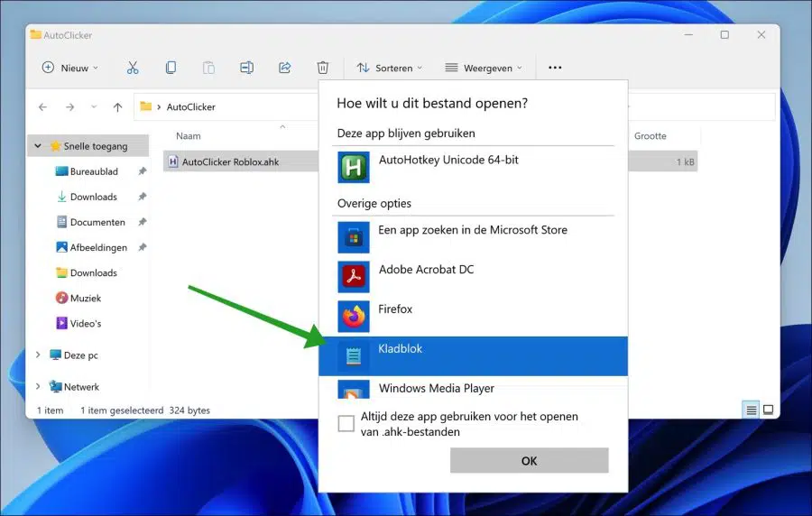Sort by the Naam column header
Image resolution: width=812 pixels, height=516 pixels.
(188, 136)
